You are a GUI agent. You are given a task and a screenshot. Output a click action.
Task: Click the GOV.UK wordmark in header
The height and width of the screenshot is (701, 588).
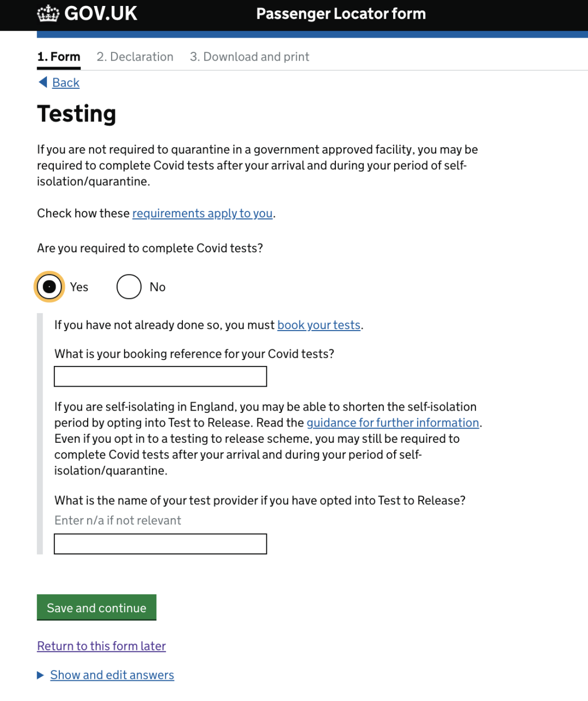(x=101, y=14)
